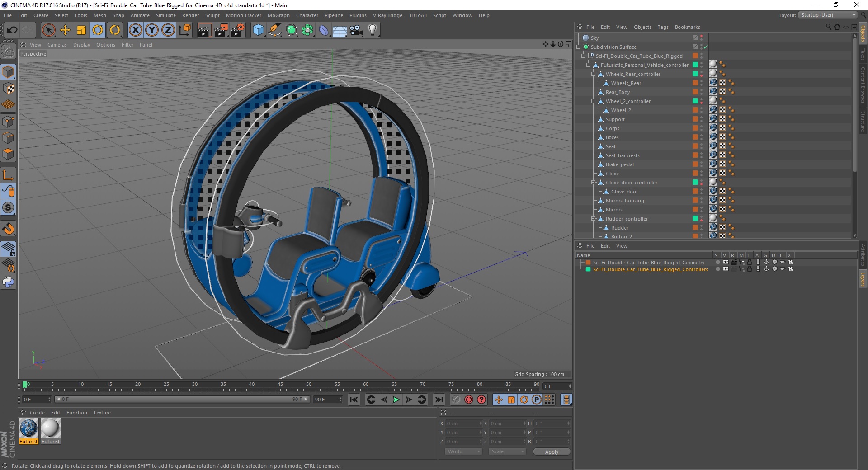
Task: Activate the Move tool
Action: (65, 30)
